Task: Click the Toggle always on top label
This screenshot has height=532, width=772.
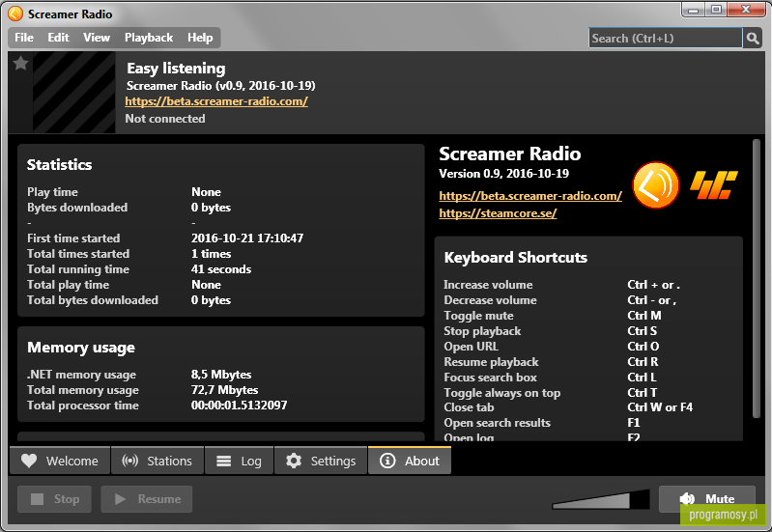Action: click(x=502, y=393)
